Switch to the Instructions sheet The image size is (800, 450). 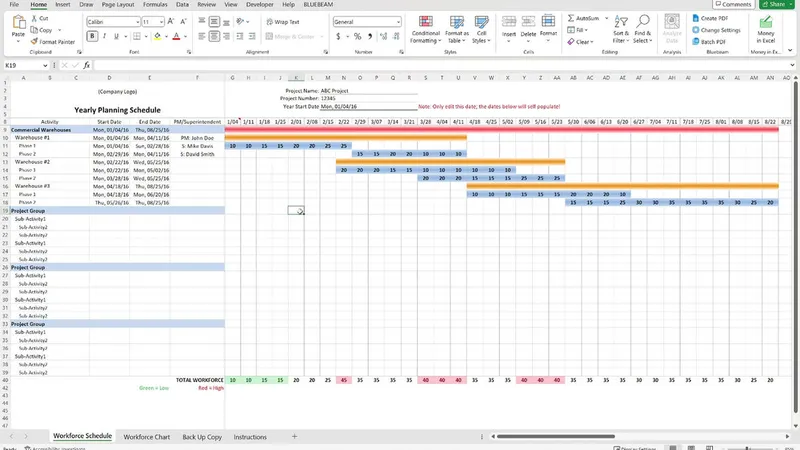[x=250, y=437]
